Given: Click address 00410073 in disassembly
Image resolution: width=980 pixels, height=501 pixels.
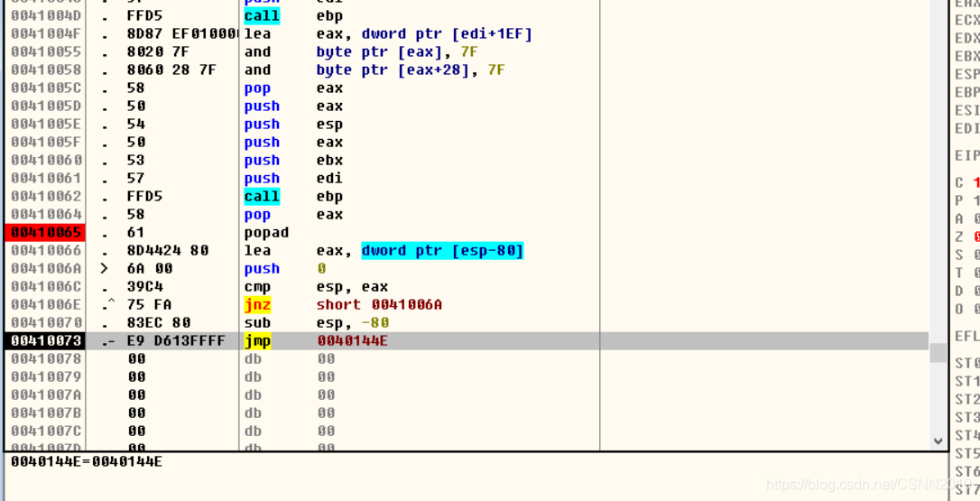Looking at the screenshot, I should (46, 341).
